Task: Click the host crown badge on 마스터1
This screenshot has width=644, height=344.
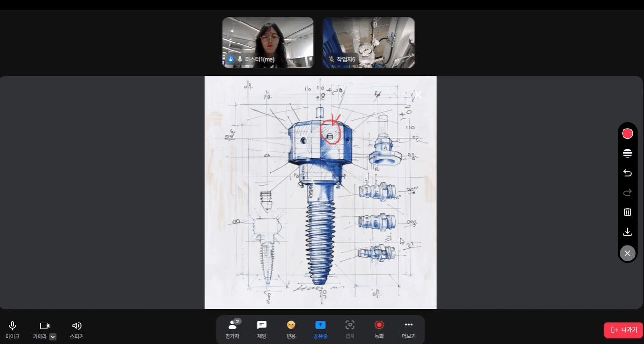Action: click(231, 59)
